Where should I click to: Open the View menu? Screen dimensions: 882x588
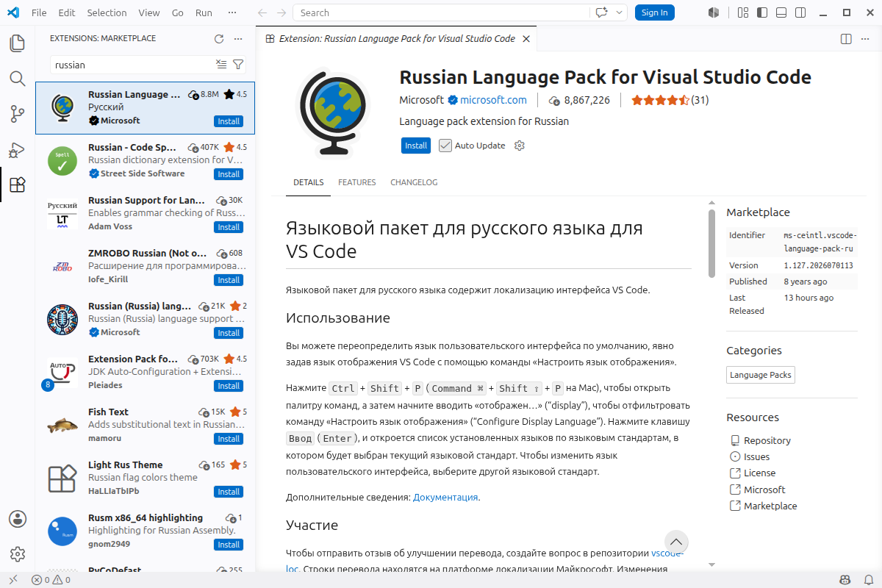tap(148, 12)
